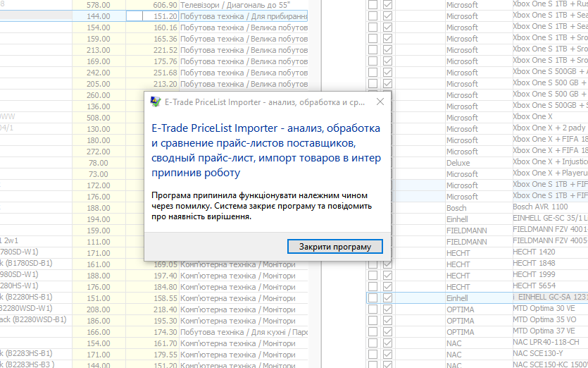This screenshot has height=368, width=588.
Task: Click the price cell 508.00
Action: [99, 118]
